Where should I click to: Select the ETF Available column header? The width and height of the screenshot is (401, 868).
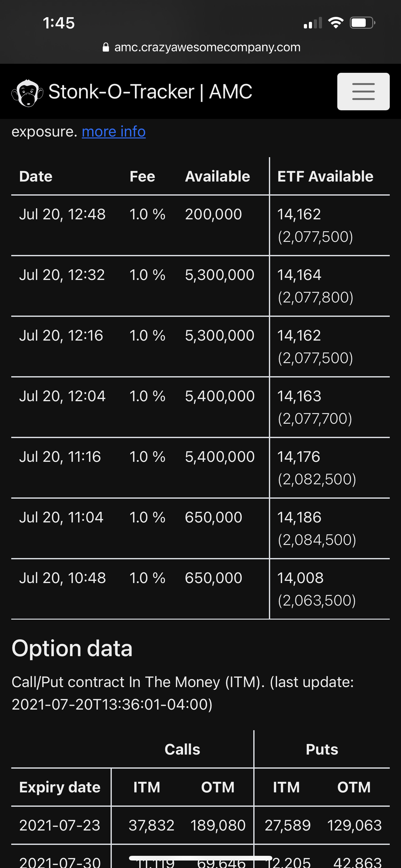coord(325,177)
